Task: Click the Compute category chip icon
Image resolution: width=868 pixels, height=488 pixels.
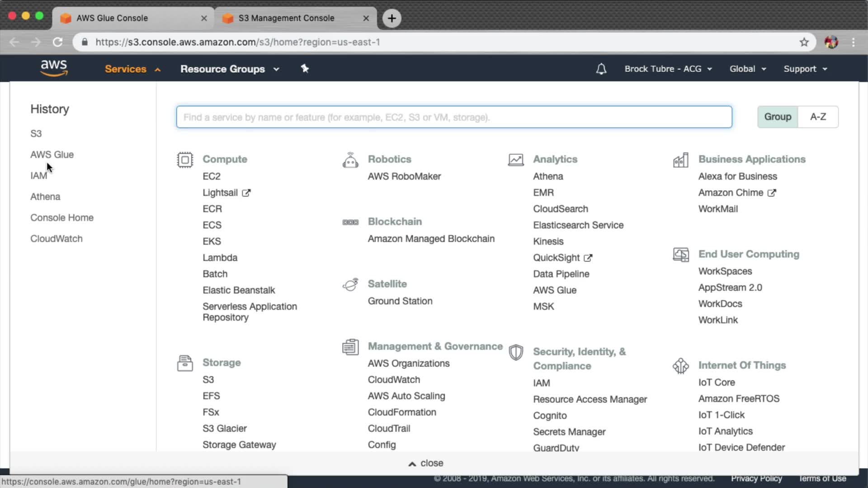Action: tap(185, 160)
